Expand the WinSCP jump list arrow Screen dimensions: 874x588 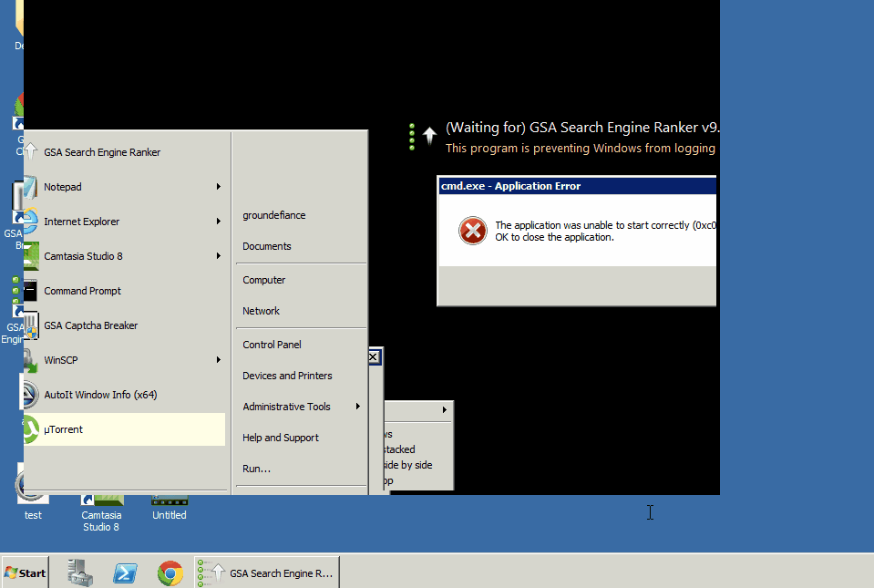point(219,359)
